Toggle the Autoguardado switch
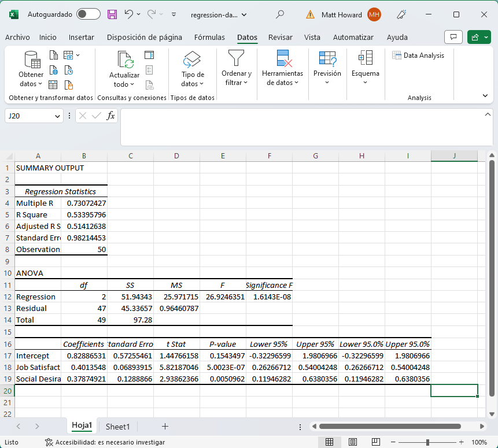498x448 pixels. coord(88,14)
